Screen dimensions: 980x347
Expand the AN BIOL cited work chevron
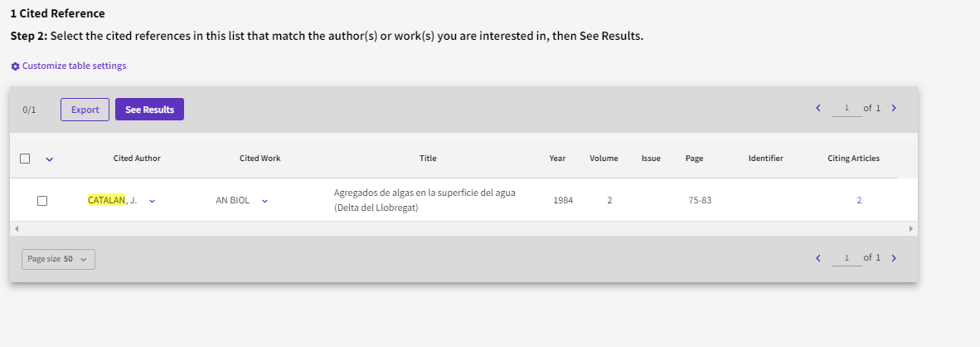[264, 201]
